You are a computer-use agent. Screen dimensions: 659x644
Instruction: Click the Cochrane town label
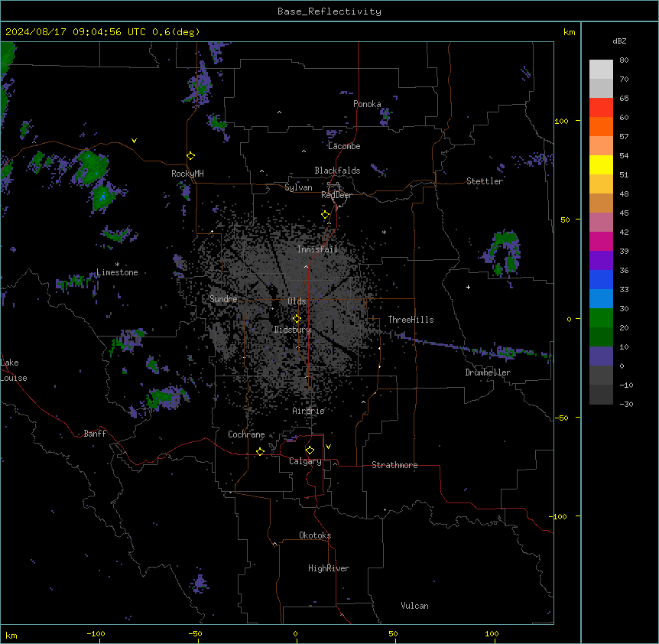tap(246, 434)
